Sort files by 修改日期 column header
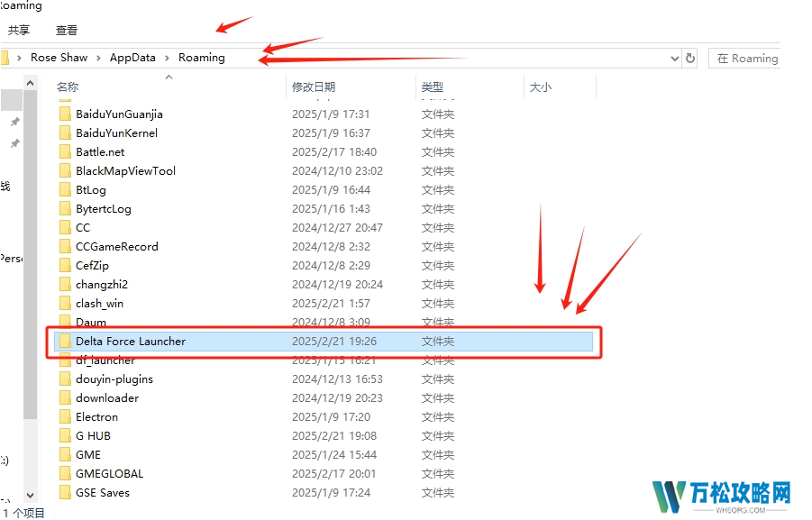Viewport: 812px width, 520px height. (x=314, y=87)
